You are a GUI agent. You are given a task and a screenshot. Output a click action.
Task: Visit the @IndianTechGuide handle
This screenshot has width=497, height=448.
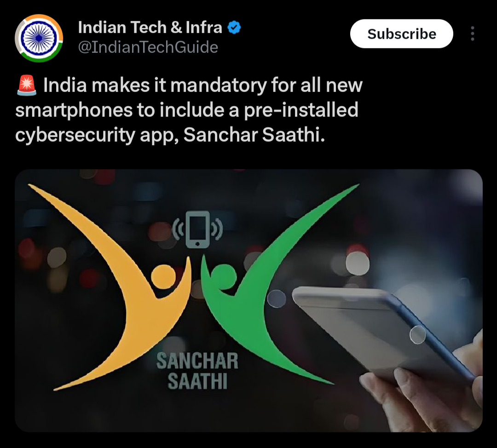click(x=148, y=47)
